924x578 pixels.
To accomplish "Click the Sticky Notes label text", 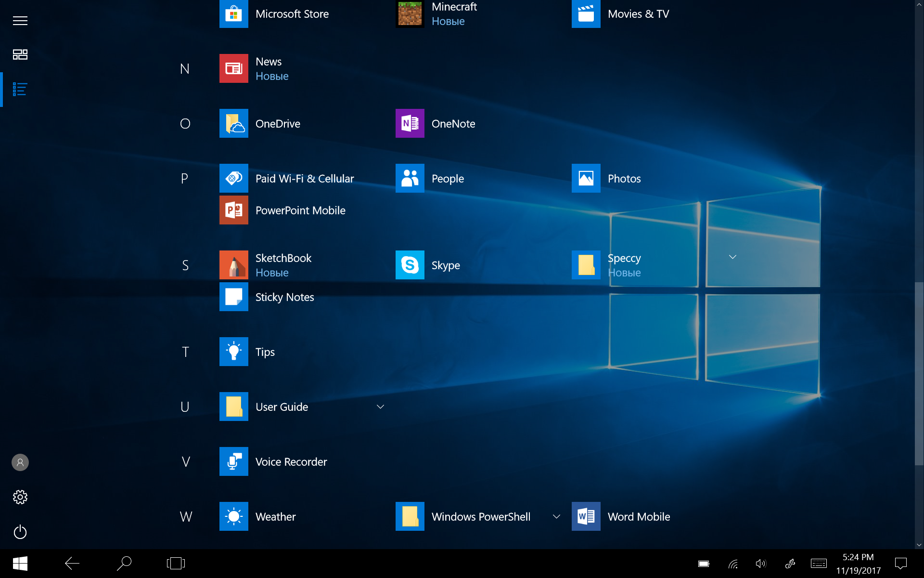I will point(284,297).
